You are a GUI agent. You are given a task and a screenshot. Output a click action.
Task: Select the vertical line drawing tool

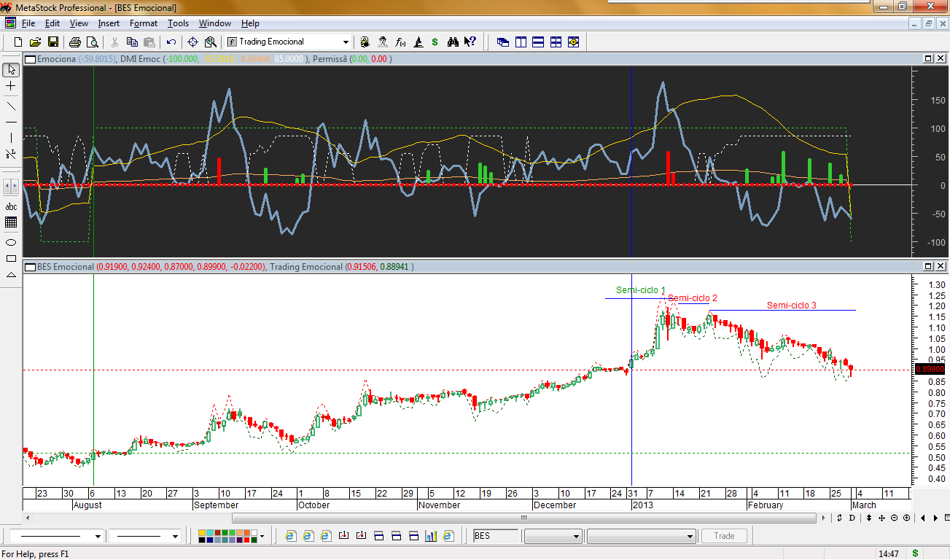point(11,138)
